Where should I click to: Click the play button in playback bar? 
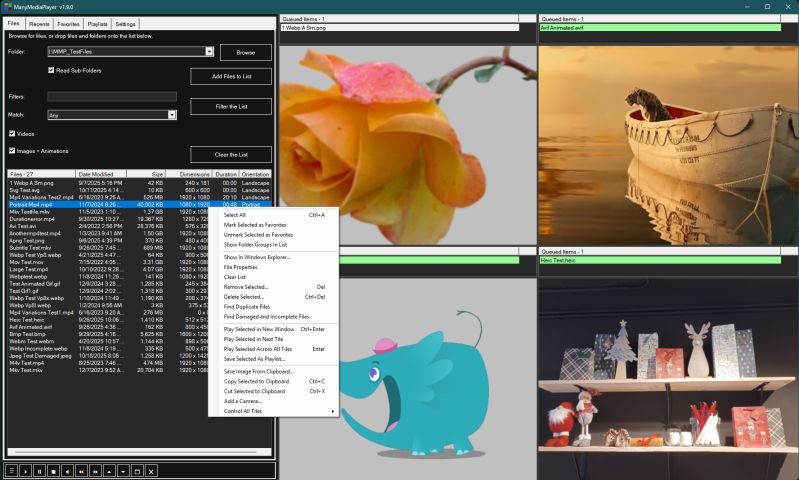[x=25, y=471]
